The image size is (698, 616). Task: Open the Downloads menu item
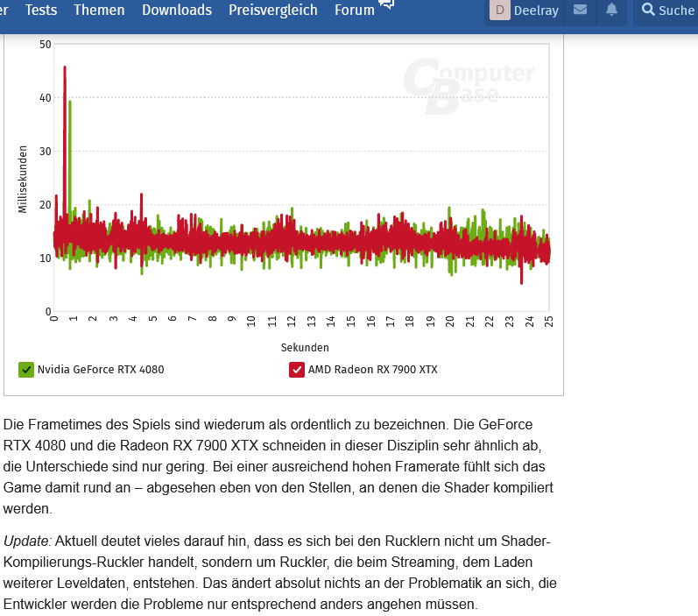[177, 10]
